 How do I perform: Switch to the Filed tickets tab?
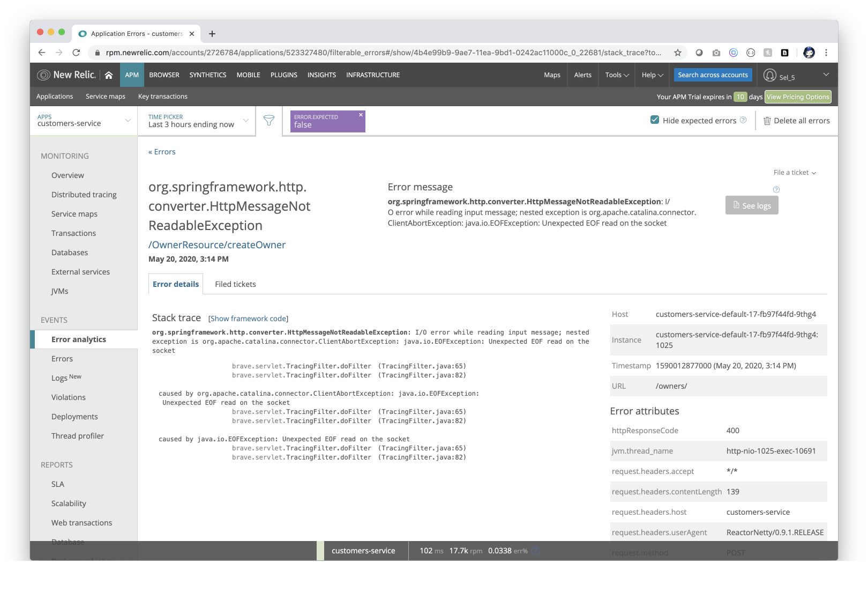coord(235,284)
